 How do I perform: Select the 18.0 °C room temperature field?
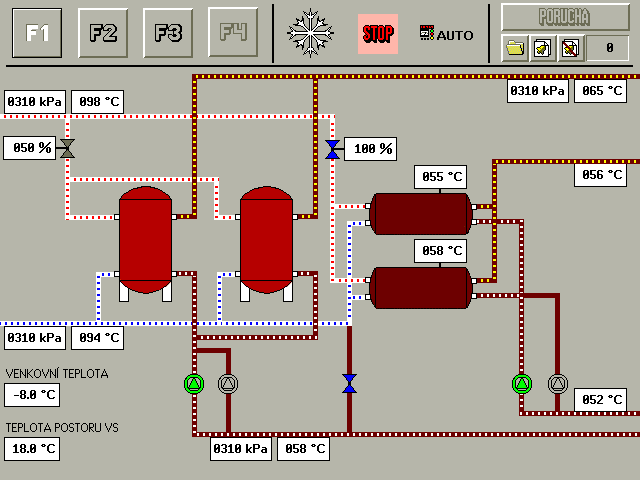(32, 448)
